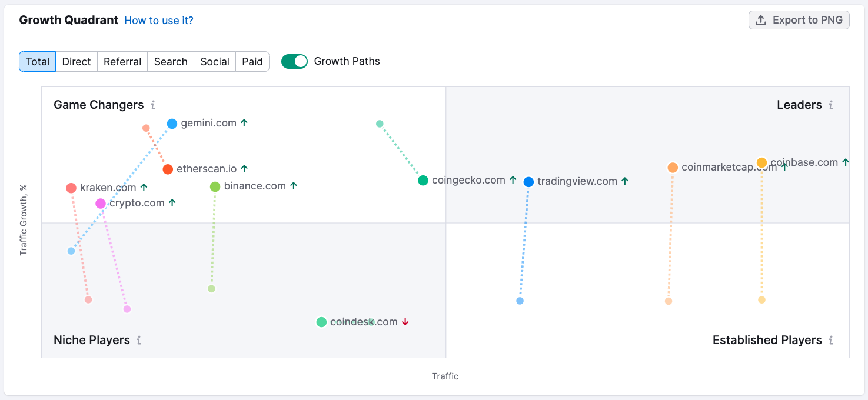The height and width of the screenshot is (400, 868).
Task: Click the binance.com label
Action: (x=255, y=186)
